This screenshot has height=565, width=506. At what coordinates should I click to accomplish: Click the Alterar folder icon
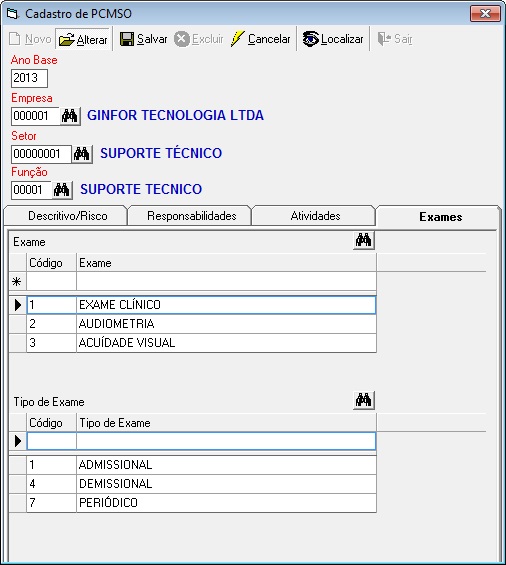[x=67, y=39]
